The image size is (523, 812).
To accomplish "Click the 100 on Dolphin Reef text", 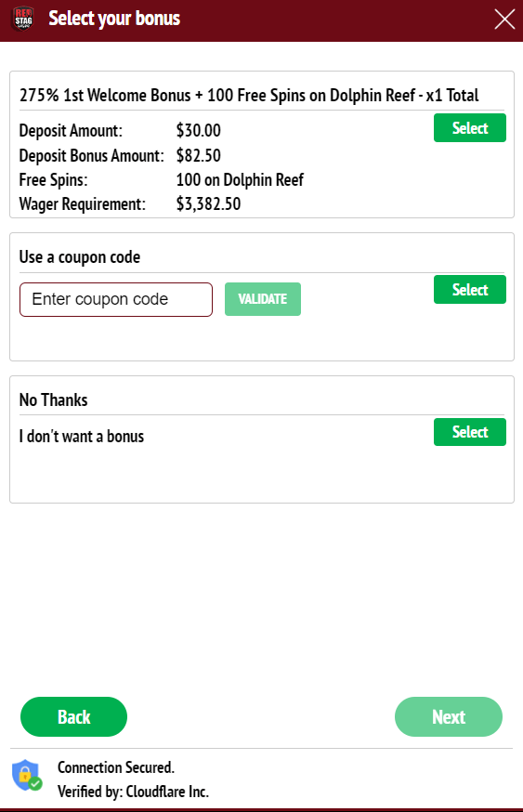I will coord(240,179).
